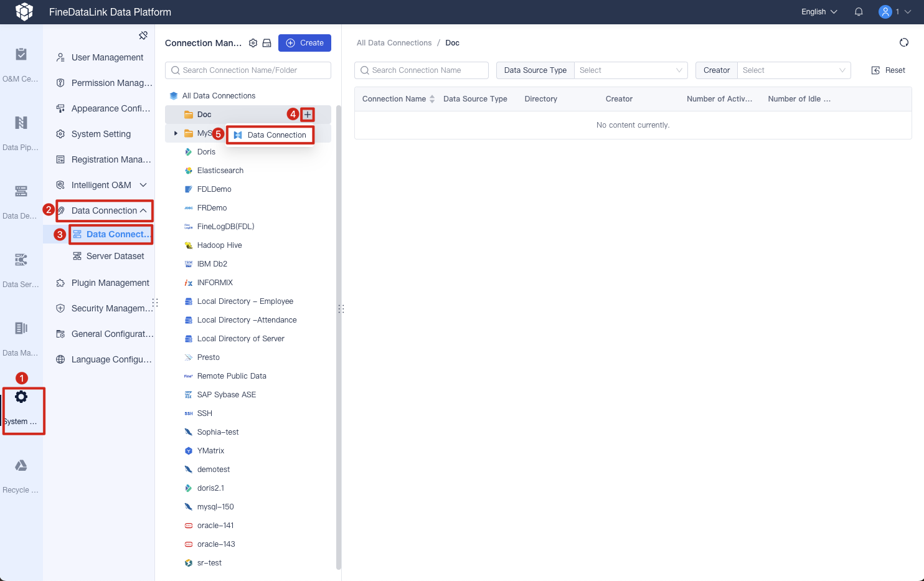
Task: Expand the MySQL folder in the connection tree
Action: coord(175,133)
